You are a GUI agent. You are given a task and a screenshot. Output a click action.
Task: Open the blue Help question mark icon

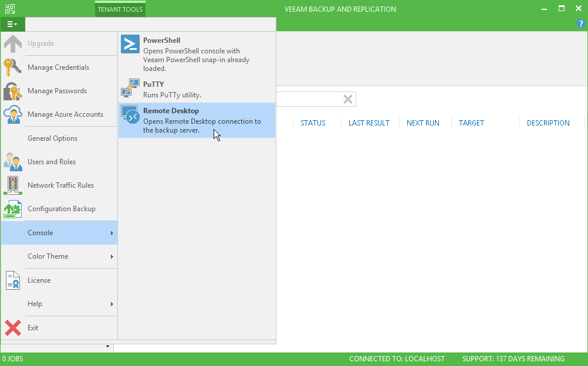580,24
